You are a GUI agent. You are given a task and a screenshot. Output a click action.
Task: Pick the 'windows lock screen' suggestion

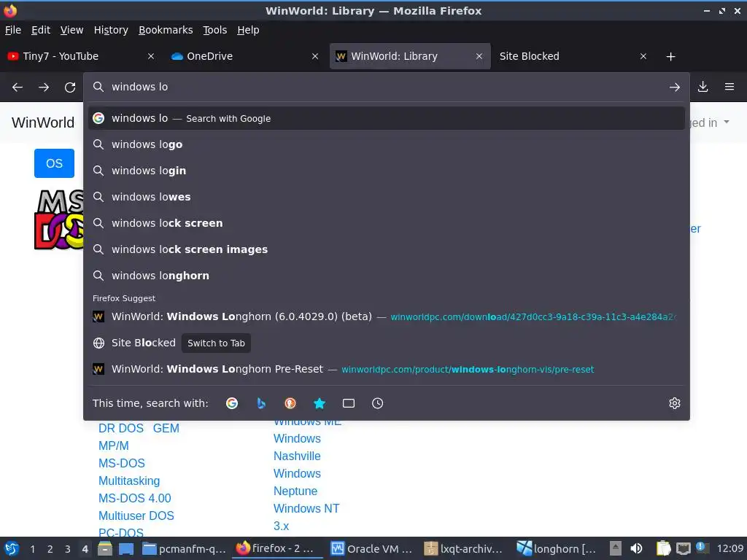point(387,223)
